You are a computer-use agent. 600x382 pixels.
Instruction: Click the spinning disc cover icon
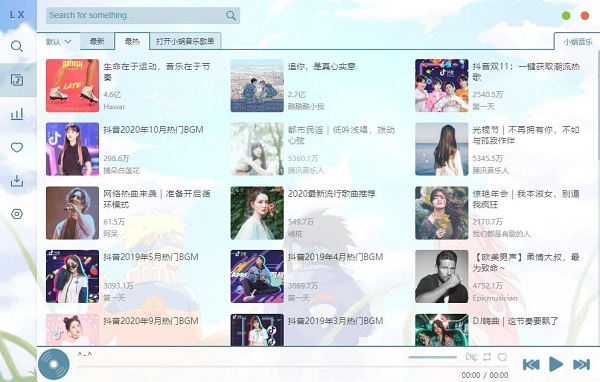point(54,365)
